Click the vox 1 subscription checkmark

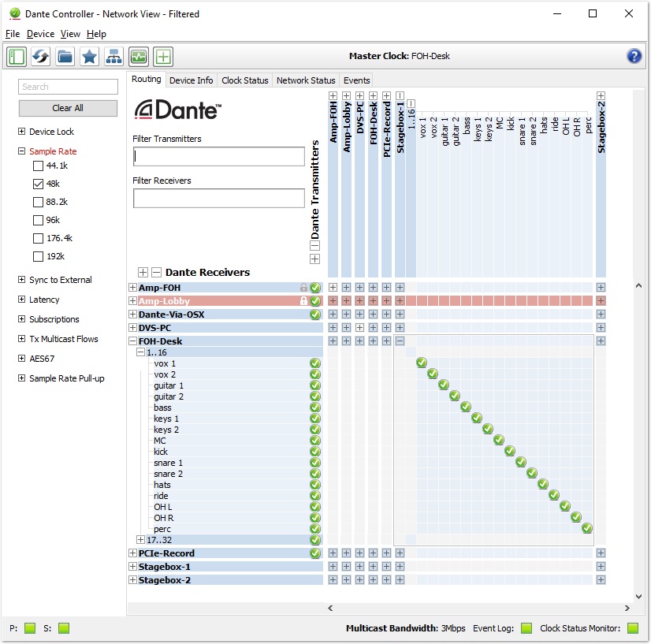pyautogui.click(x=422, y=363)
